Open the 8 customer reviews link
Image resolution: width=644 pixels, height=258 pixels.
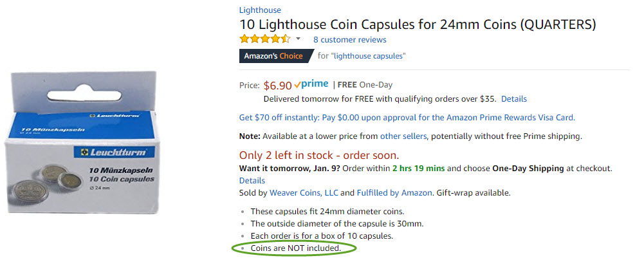point(349,40)
